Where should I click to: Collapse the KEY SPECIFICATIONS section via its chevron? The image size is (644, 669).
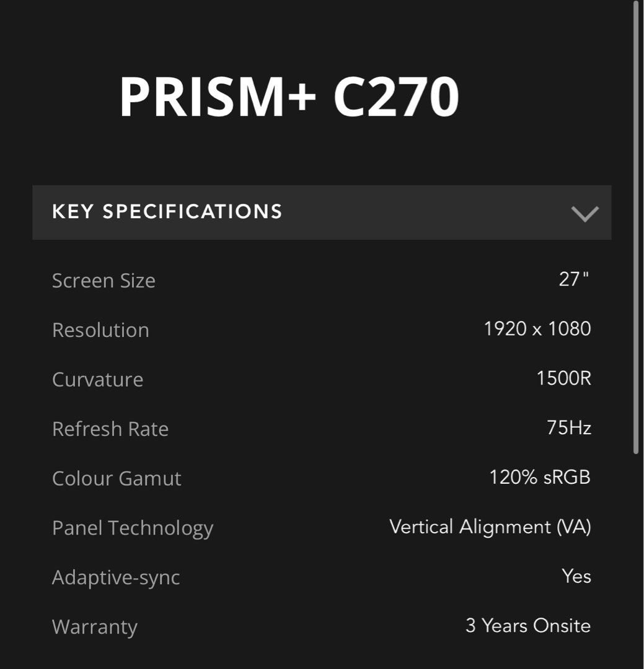coord(583,212)
